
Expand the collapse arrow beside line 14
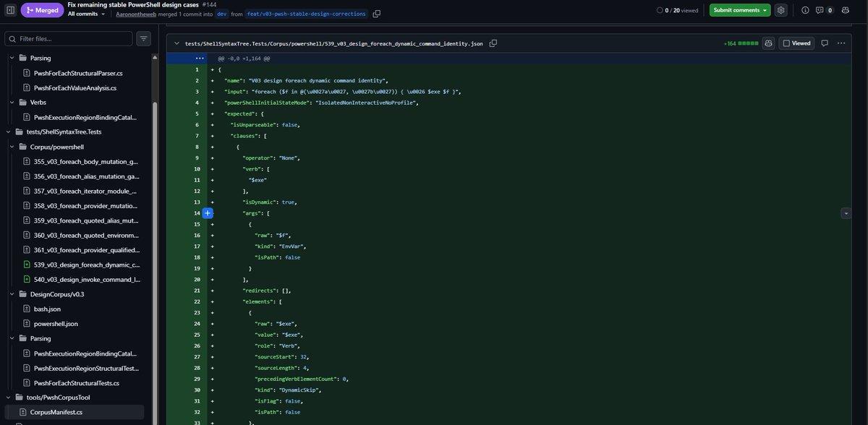point(846,213)
